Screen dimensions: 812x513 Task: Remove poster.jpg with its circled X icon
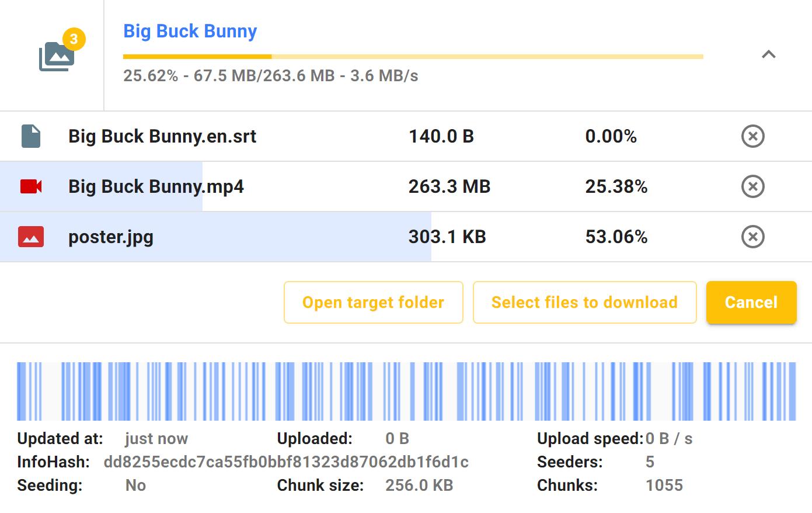pyautogui.click(x=752, y=237)
